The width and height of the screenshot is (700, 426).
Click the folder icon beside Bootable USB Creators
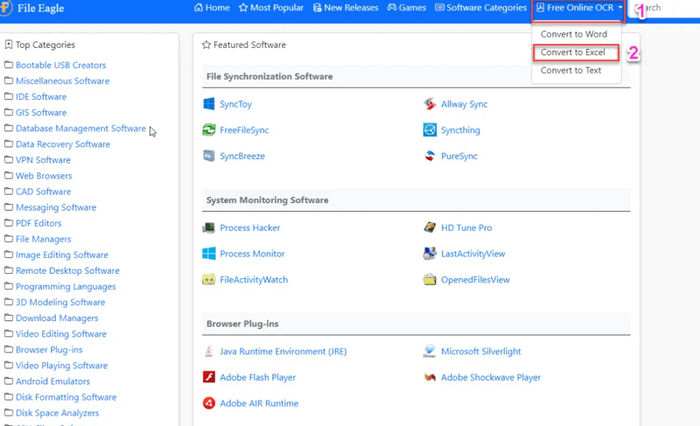coord(8,65)
